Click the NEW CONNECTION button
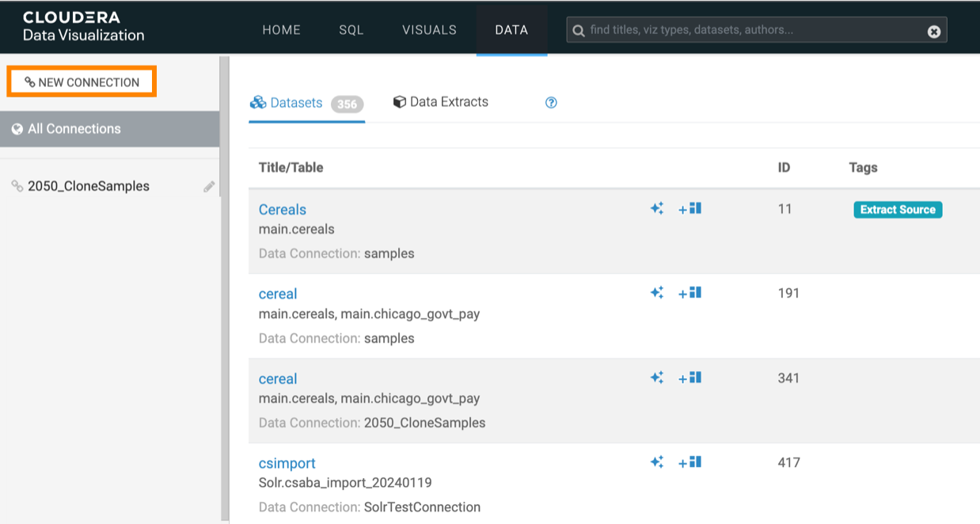 [82, 82]
